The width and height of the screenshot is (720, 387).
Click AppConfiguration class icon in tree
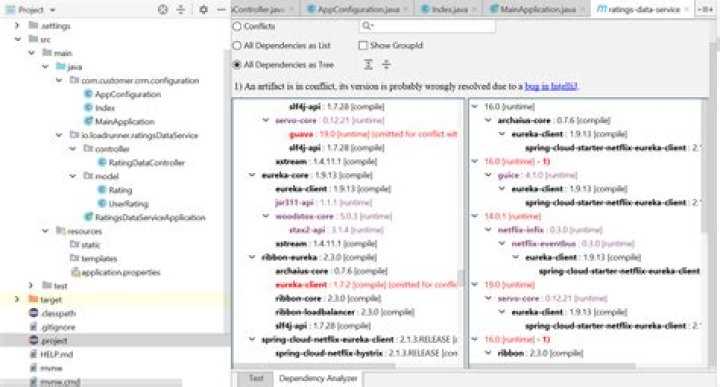click(x=88, y=94)
